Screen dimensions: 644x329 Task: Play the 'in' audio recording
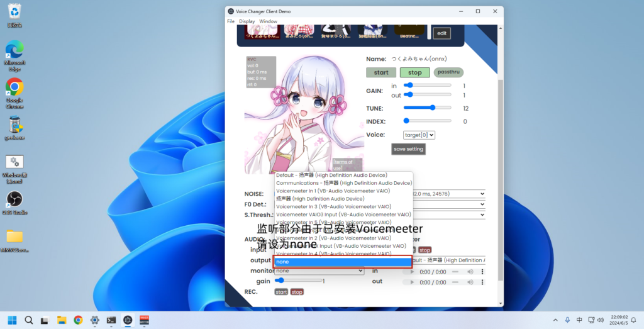pyautogui.click(x=412, y=272)
